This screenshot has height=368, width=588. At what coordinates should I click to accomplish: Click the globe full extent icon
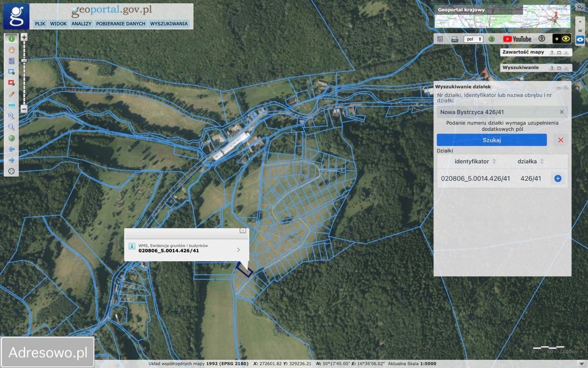pyautogui.click(x=11, y=138)
